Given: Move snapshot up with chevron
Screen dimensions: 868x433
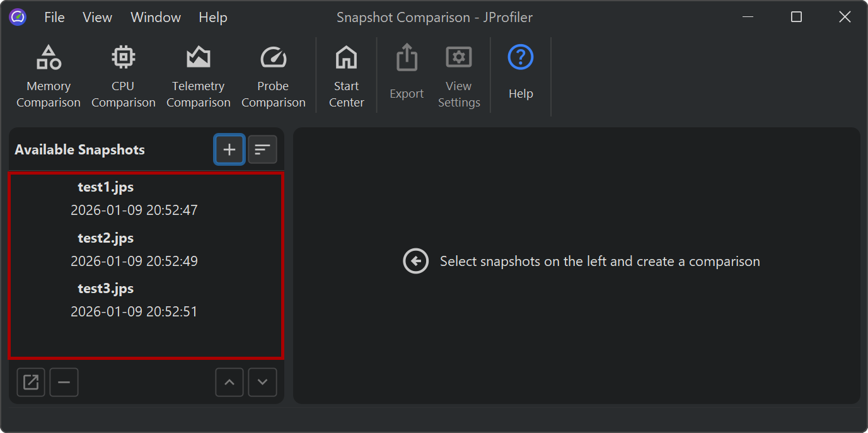Looking at the screenshot, I should point(229,383).
